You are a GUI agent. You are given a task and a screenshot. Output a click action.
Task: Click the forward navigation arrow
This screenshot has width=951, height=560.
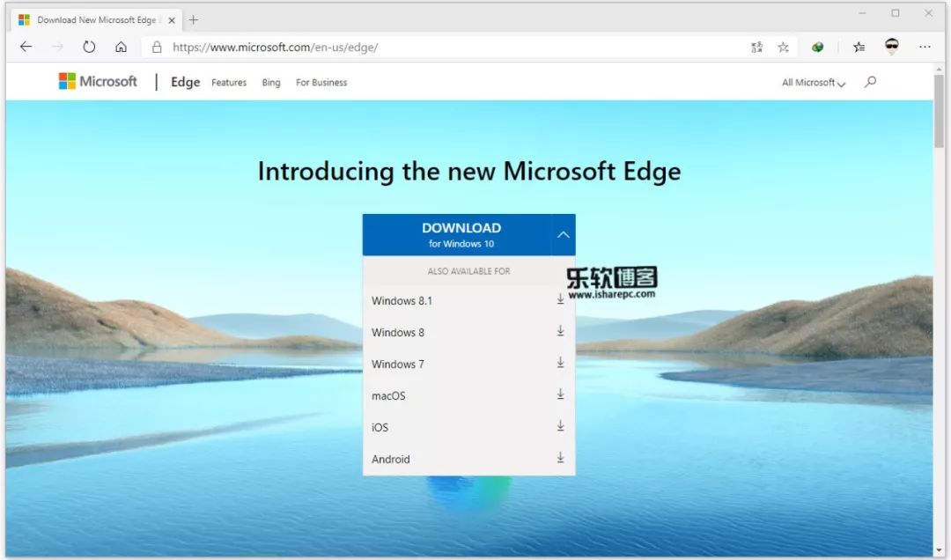pos(57,47)
